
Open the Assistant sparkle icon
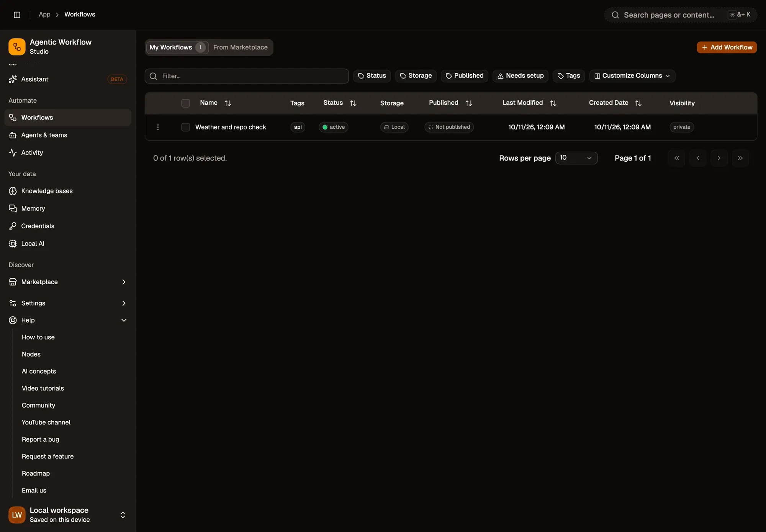13,79
